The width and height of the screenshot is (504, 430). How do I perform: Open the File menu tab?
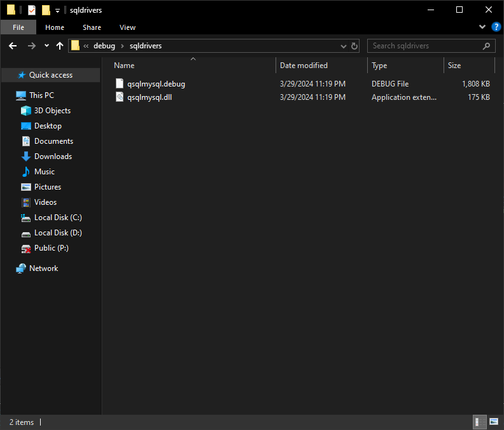[18, 27]
